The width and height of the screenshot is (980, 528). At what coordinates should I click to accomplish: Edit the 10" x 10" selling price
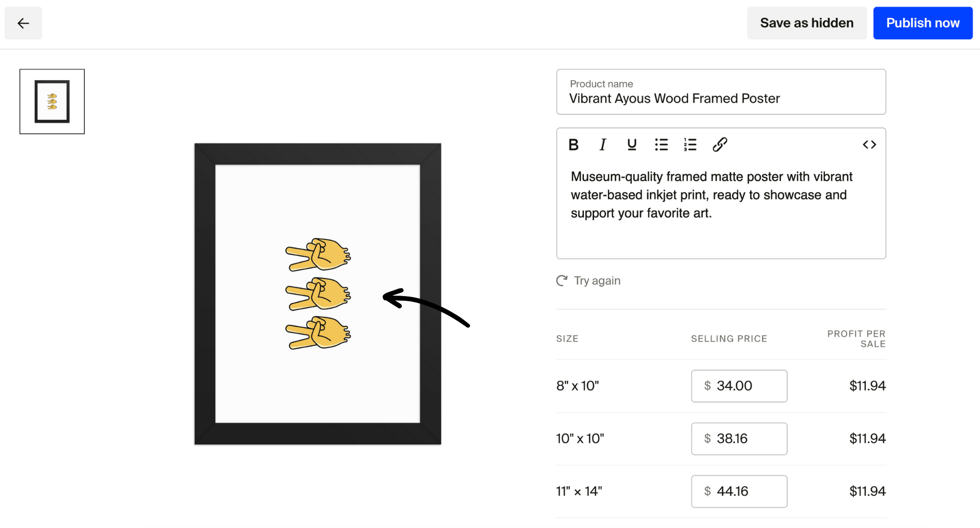[x=739, y=439]
